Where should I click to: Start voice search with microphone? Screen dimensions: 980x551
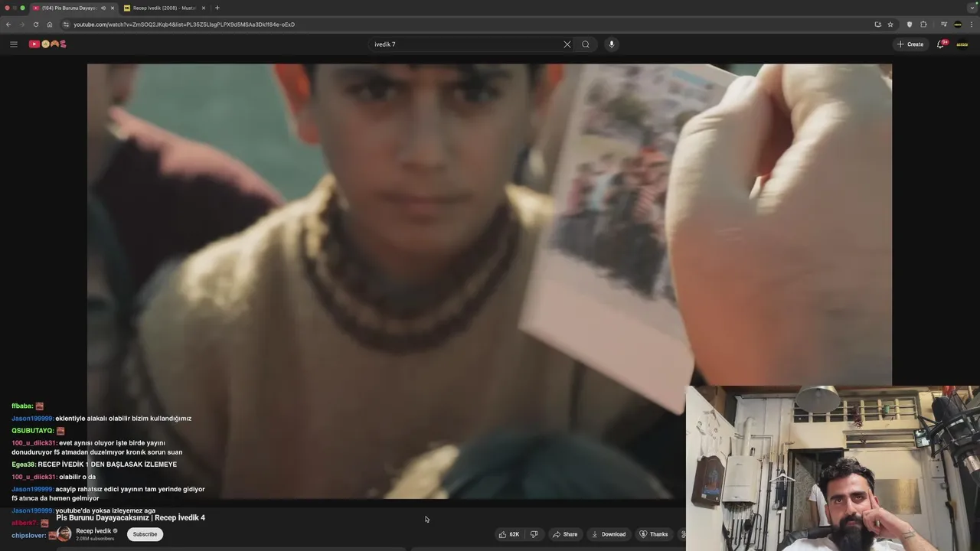(611, 44)
